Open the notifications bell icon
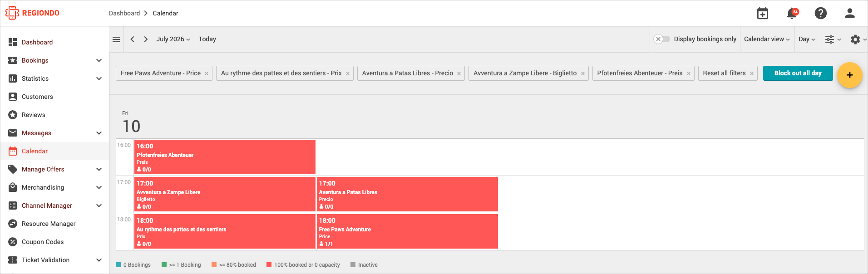 pyautogui.click(x=792, y=13)
